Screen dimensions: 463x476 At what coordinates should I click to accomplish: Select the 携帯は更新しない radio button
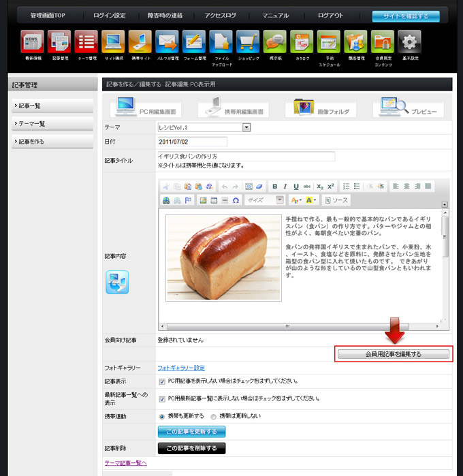tap(213, 416)
